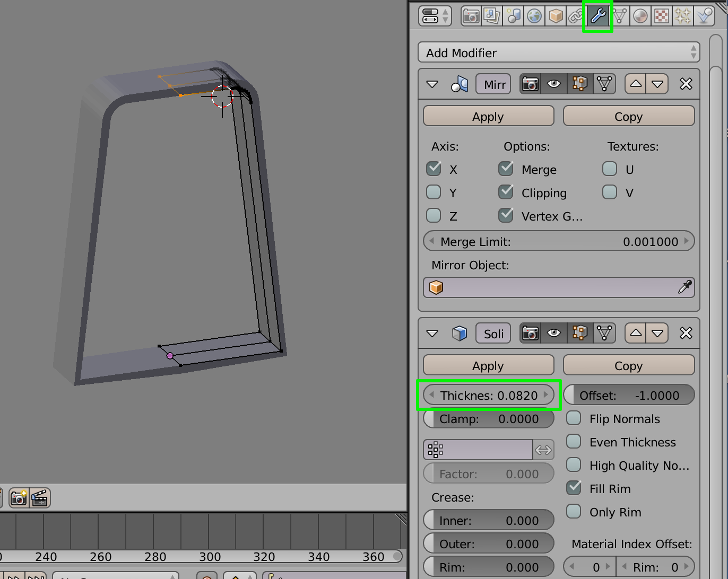Toggle Solidify modifier cage editing
Viewport: 728px width, 579px height.
(x=604, y=333)
